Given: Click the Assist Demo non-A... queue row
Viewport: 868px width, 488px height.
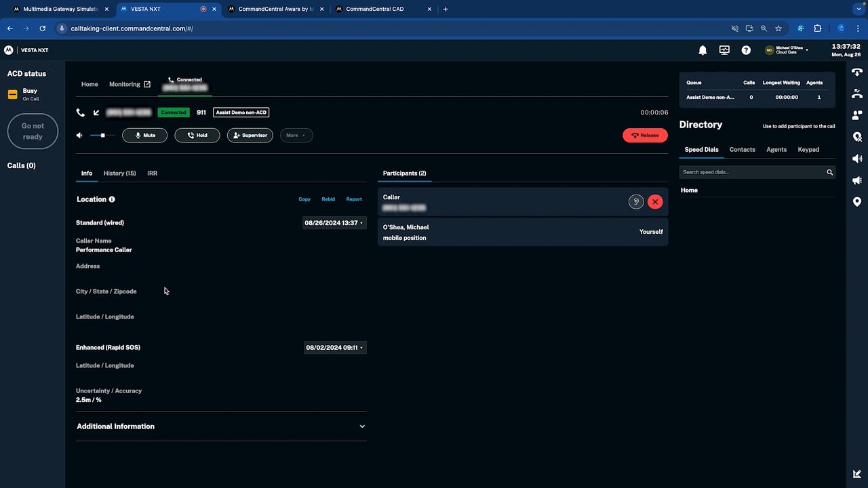Looking at the screenshot, I should click(x=757, y=98).
